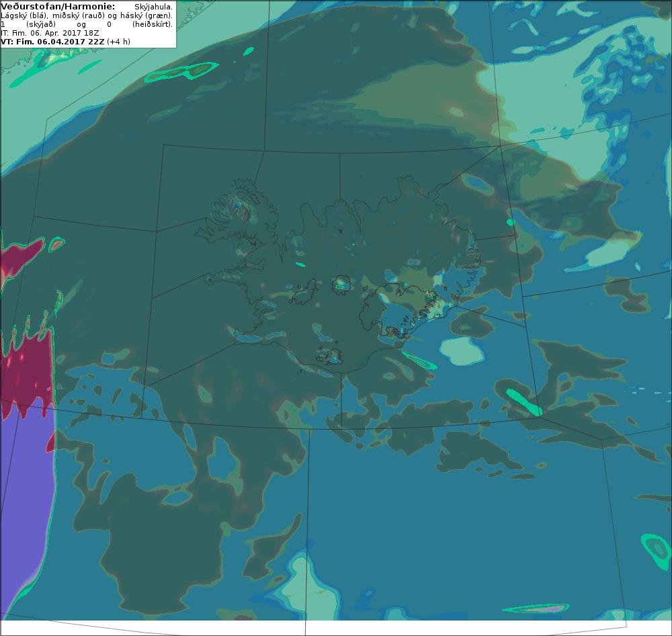Click the "VT: Fim. 06.04.2017 22Z" valid time
Viewport: 672px width, 636px height.
coord(52,42)
